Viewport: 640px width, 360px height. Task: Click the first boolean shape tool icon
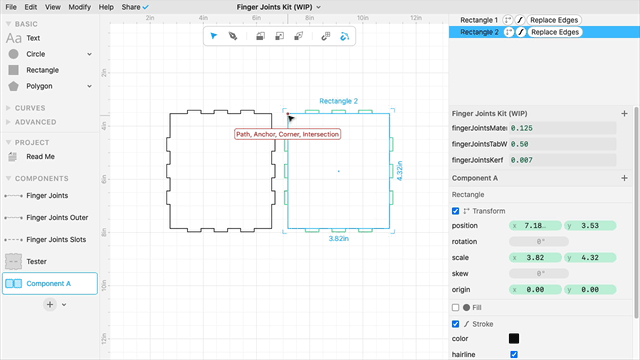pos(260,36)
